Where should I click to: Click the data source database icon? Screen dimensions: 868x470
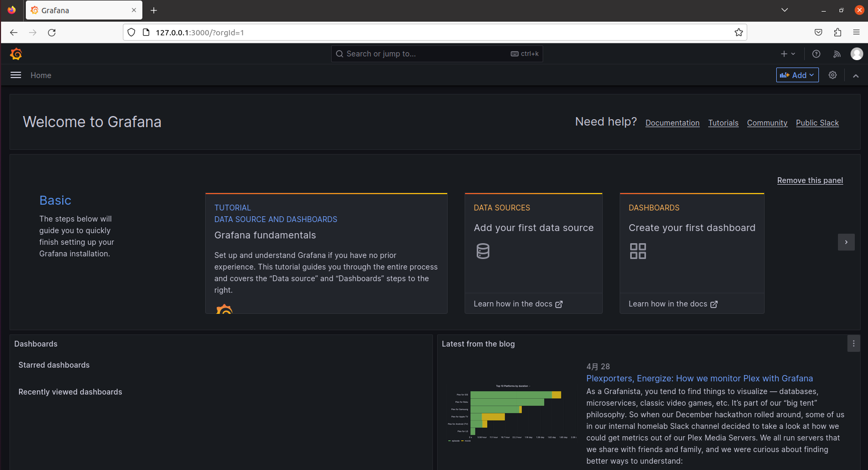(x=483, y=251)
